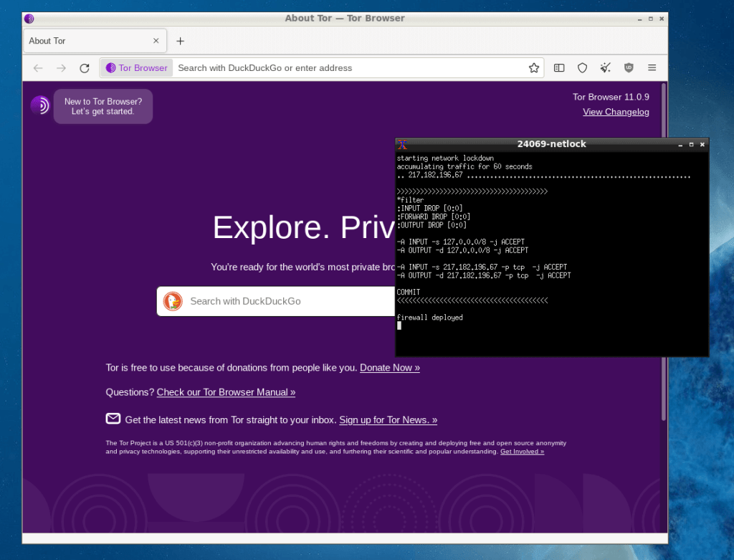Click the Tor onion logo on page
The width and height of the screenshot is (734, 560).
[x=40, y=105]
